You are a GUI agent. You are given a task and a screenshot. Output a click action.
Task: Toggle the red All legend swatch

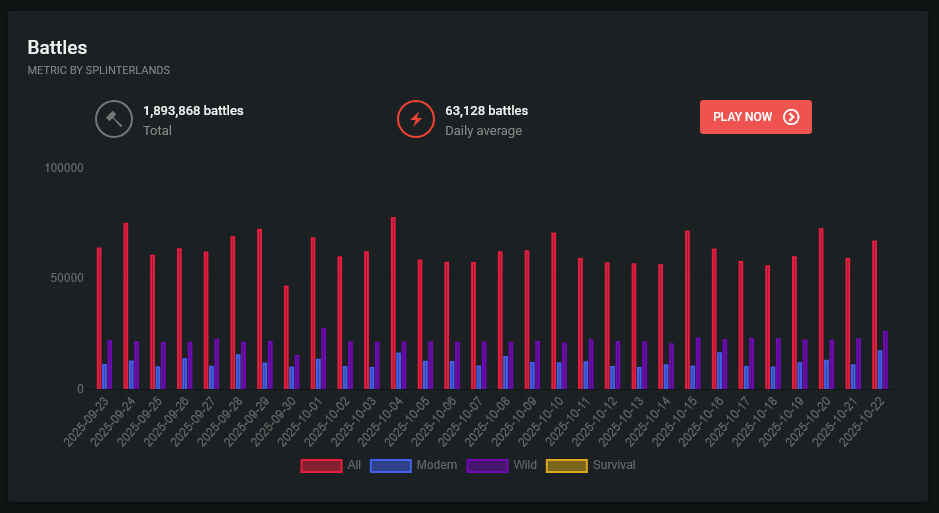(320, 465)
